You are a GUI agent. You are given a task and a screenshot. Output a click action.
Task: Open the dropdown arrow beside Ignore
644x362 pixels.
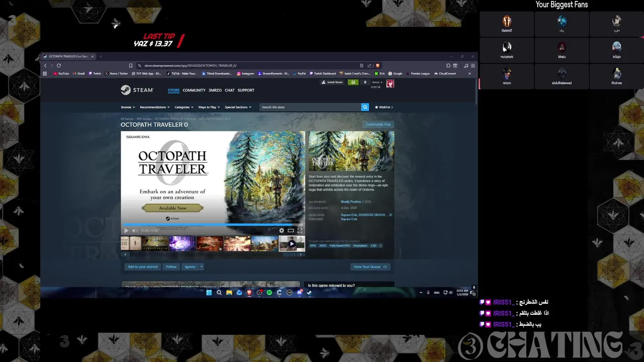(x=201, y=266)
